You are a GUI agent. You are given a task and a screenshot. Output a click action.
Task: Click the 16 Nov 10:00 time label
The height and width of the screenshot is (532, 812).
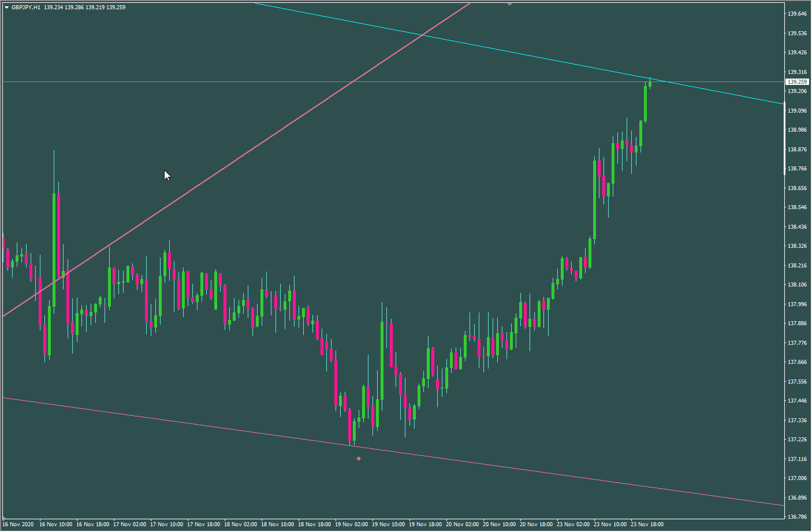[x=56, y=524]
